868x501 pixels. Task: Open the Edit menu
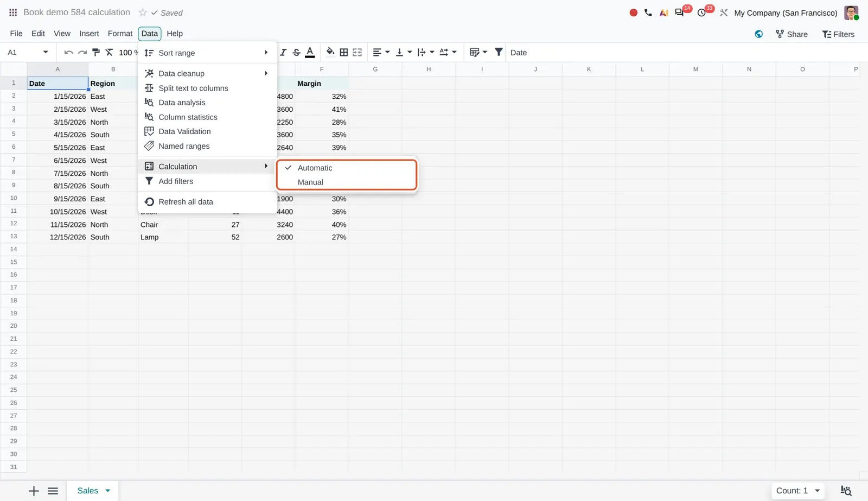[38, 34]
